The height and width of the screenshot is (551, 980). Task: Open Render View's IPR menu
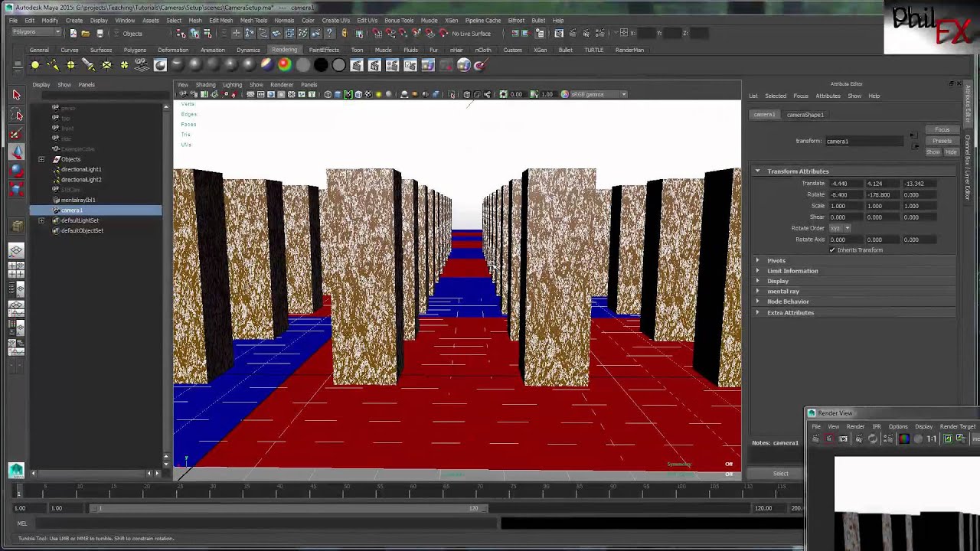click(877, 426)
